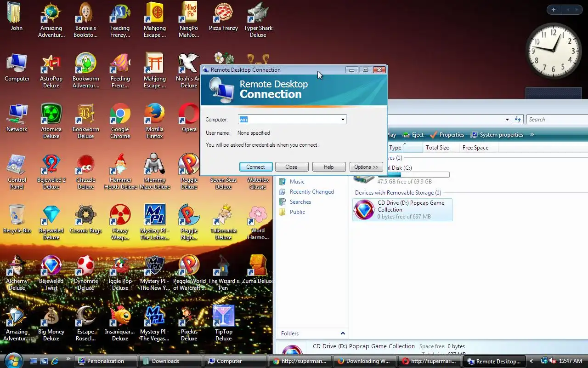Open Explorer address bar dropdown arrow

(507, 120)
